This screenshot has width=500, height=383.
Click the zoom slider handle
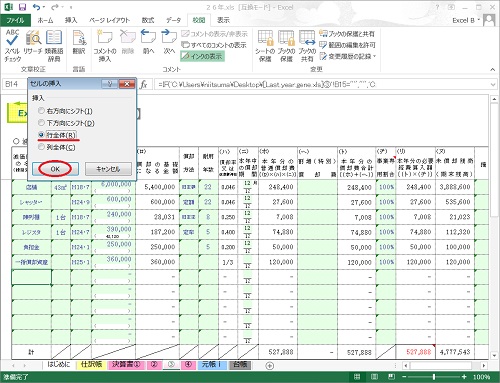[434, 377]
